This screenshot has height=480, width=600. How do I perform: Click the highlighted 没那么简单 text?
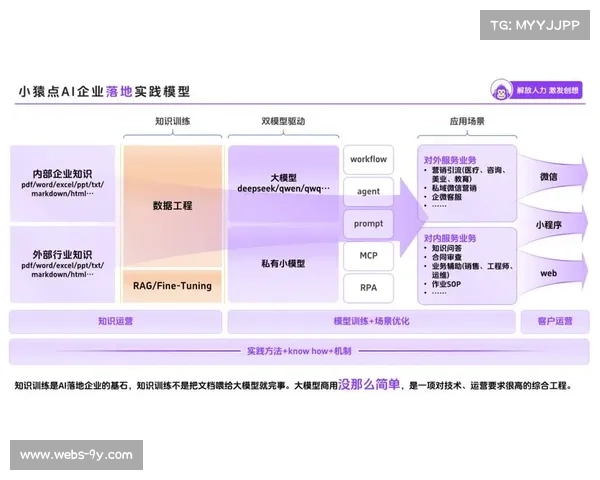(369, 384)
